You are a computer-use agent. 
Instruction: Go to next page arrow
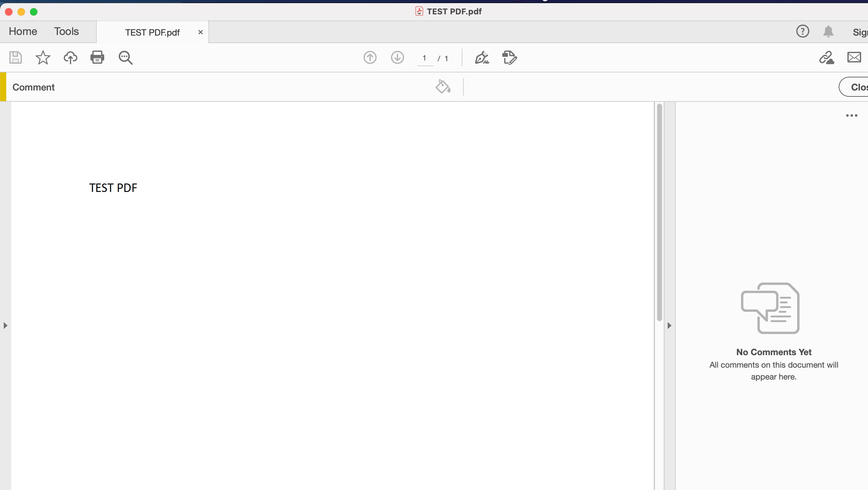point(397,58)
